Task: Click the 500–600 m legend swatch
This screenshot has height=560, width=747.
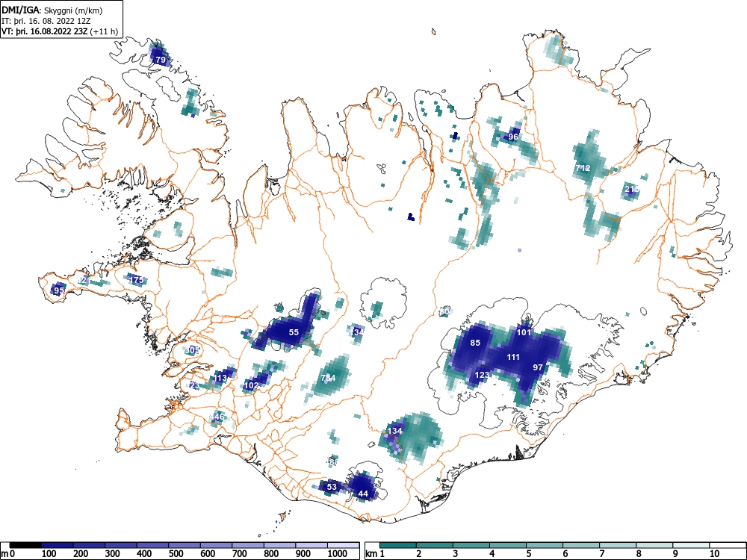Action: pos(185,545)
